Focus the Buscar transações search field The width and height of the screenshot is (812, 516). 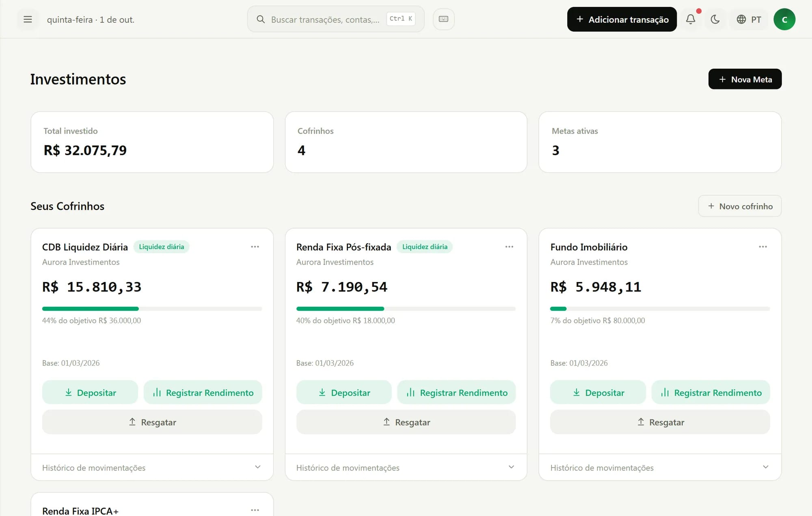[336, 19]
